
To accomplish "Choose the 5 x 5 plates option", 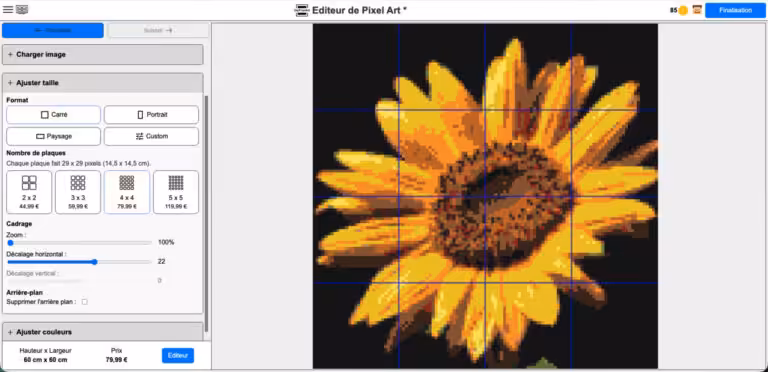I will click(176, 192).
